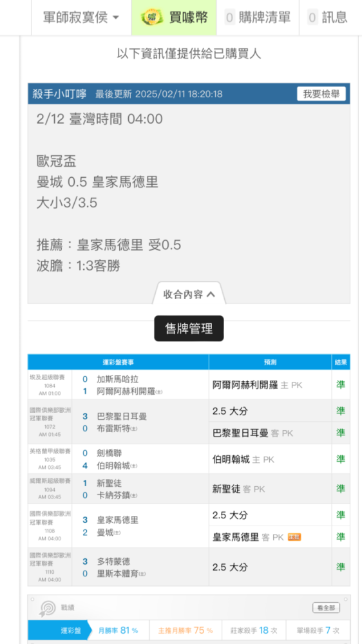Open the 購牌清單 tab
Viewport: 362px width, 644px height.
point(258,17)
